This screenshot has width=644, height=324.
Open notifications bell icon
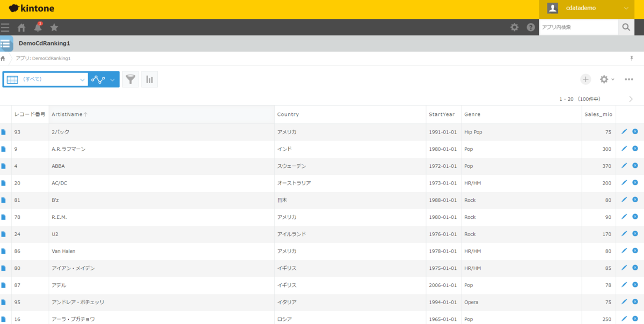click(x=38, y=27)
